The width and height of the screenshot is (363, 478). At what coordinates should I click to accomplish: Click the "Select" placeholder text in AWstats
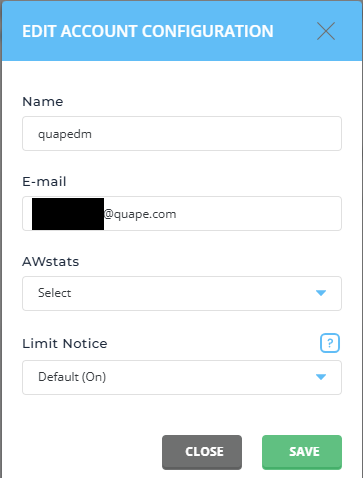(x=55, y=293)
